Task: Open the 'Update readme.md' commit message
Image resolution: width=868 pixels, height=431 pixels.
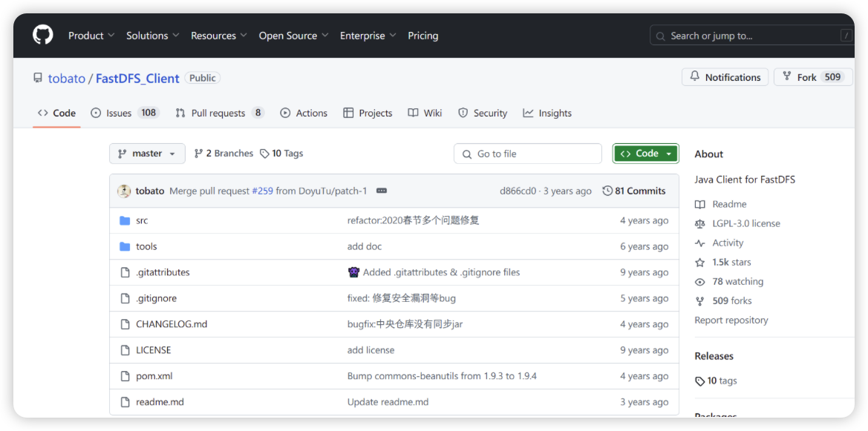Action: [x=388, y=402]
